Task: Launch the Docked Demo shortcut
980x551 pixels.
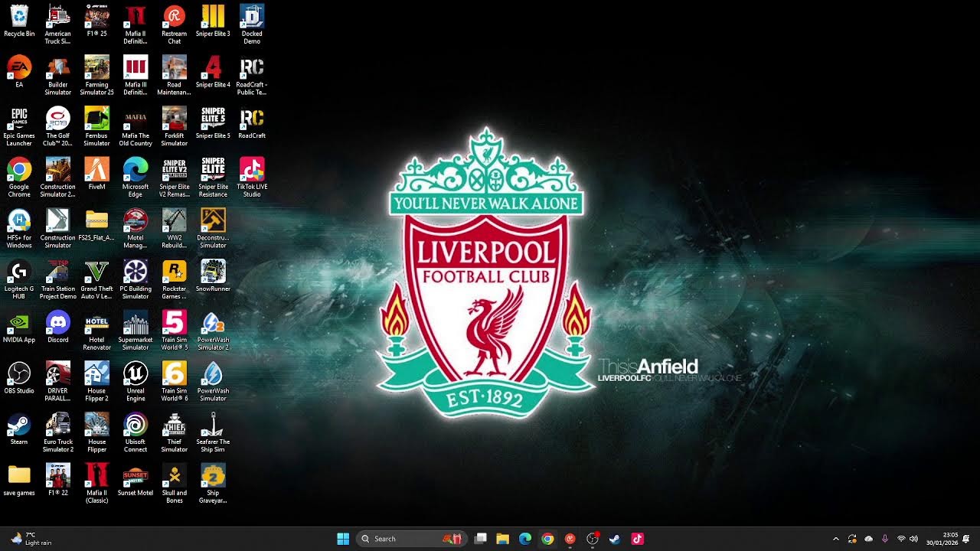Action: [x=252, y=24]
